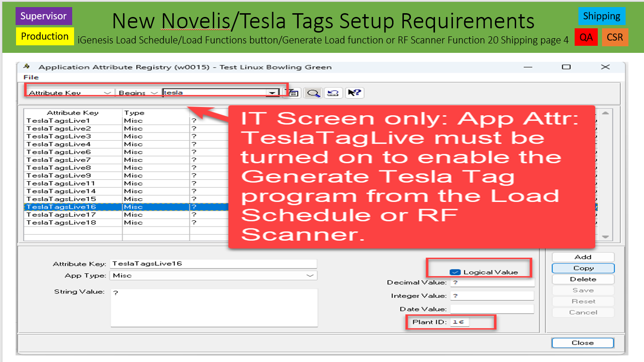Toggle the Logical Value checkbox
Image resolution: width=644 pixels, height=362 pixels.
[455, 272]
